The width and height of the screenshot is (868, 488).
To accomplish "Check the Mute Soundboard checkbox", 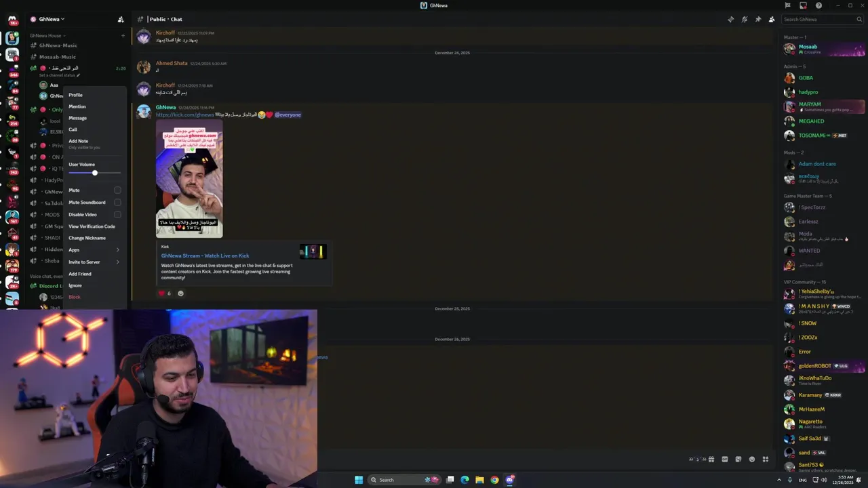I will 117,203.
